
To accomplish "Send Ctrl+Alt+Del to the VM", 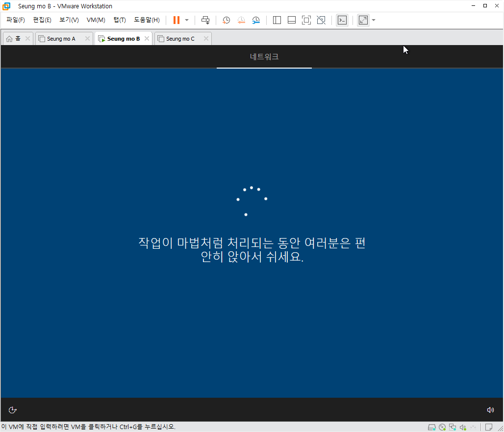I will click(x=205, y=20).
